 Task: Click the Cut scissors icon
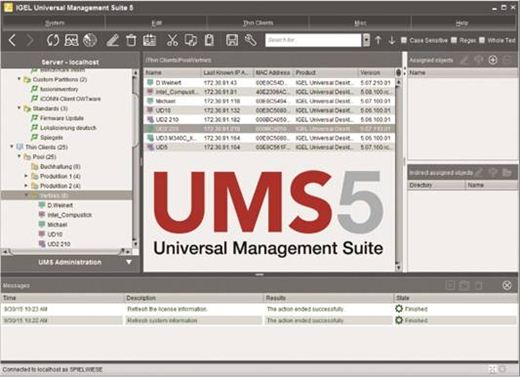coord(172,40)
